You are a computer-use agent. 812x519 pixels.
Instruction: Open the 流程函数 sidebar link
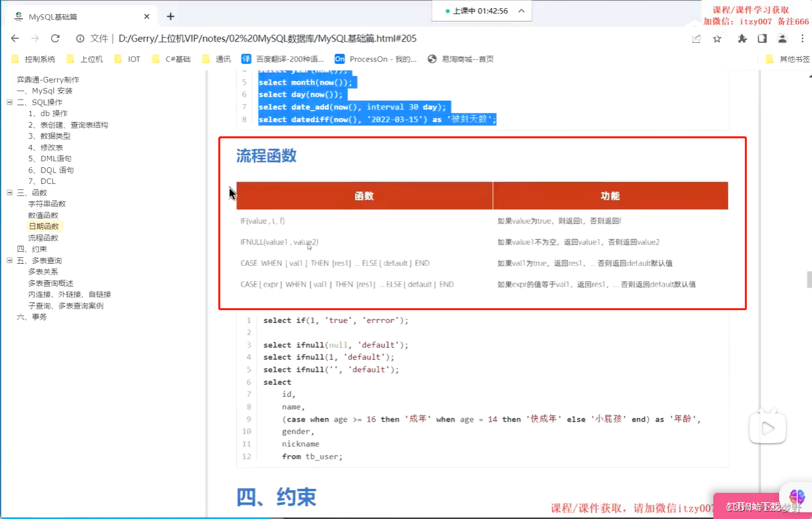click(x=44, y=237)
